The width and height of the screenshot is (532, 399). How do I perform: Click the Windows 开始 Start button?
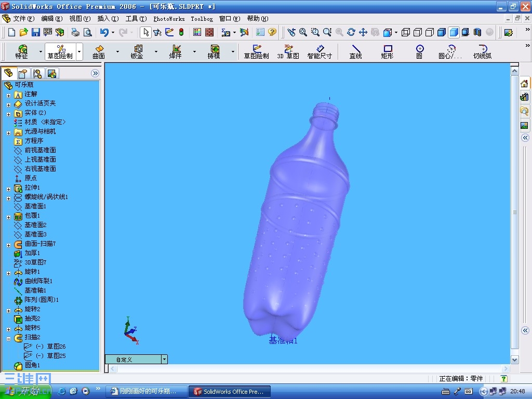click(26, 392)
